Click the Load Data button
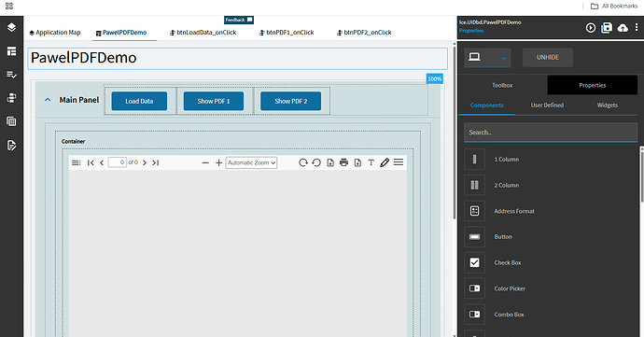Screen dimensions: 644x337 [139, 101]
